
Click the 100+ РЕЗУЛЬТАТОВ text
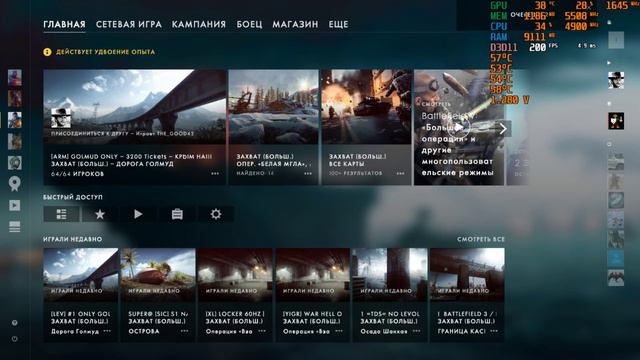click(x=356, y=173)
